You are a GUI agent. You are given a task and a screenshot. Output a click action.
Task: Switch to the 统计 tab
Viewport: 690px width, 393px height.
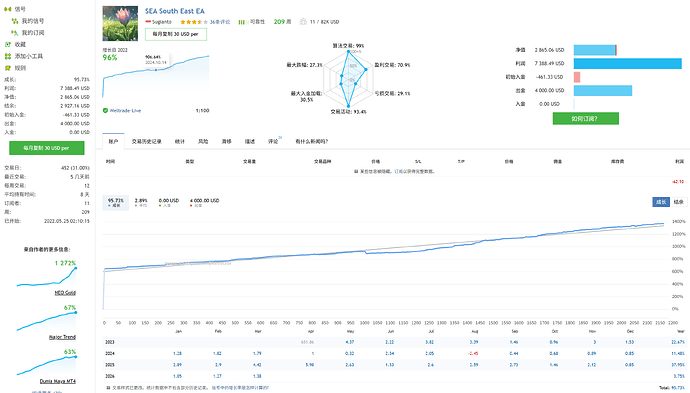180,141
